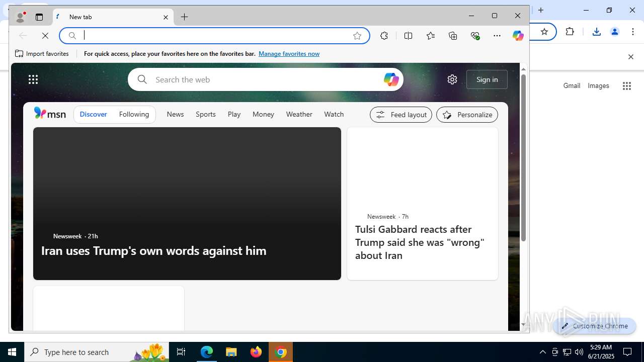The image size is (644, 362).
Task: Open the Play menu item
Action: coord(234,115)
